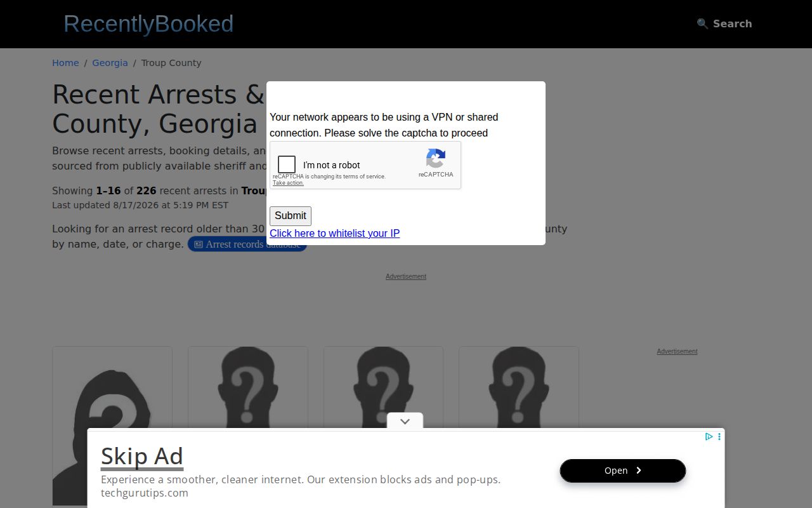Click the techgurutips.com ad text
The image size is (812, 508).
(145, 493)
